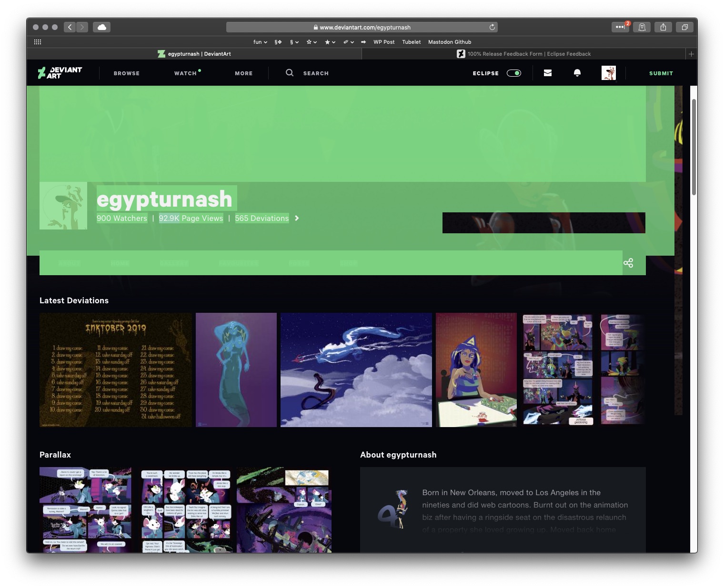Show the Safari tab overview
The image size is (724, 588).
tap(684, 27)
